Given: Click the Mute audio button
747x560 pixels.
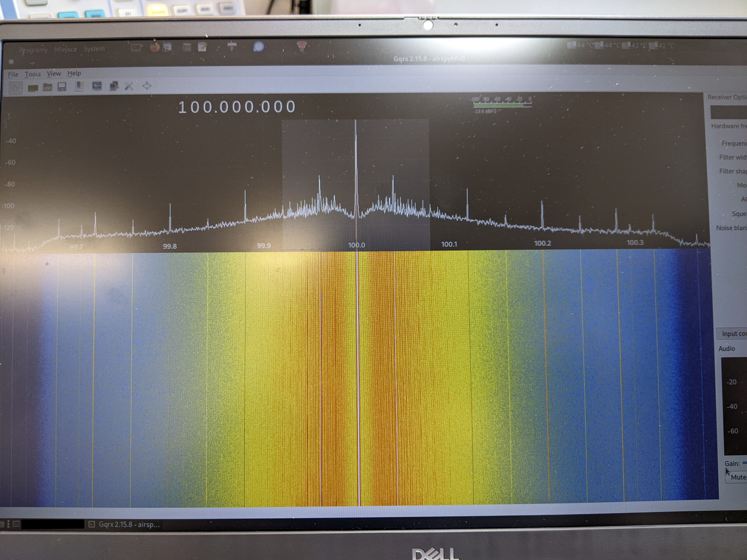Looking at the screenshot, I should point(738,477).
